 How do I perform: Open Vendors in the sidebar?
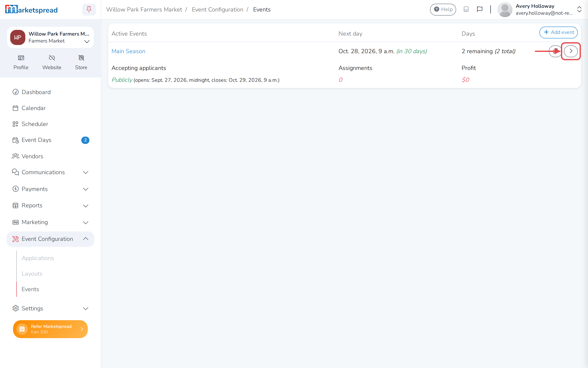click(x=50, y=156)
